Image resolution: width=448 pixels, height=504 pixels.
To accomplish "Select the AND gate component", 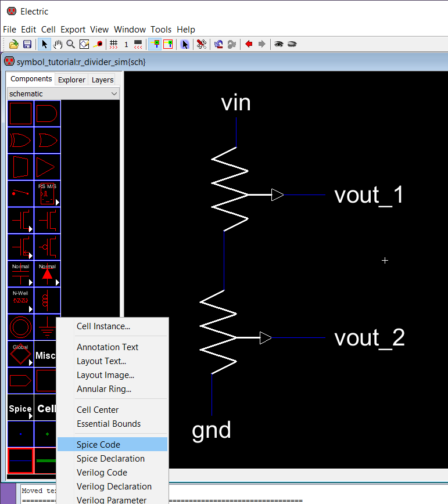I will point(47,113).
